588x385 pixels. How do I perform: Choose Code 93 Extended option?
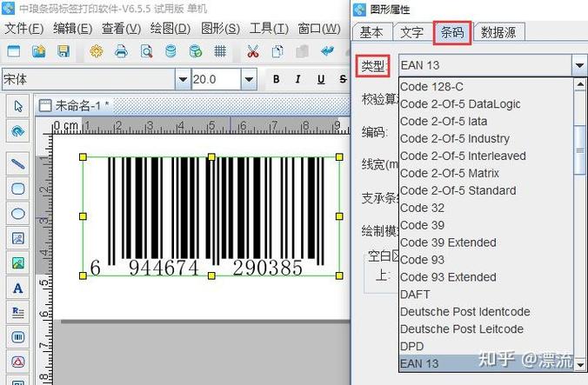(486, 277)
